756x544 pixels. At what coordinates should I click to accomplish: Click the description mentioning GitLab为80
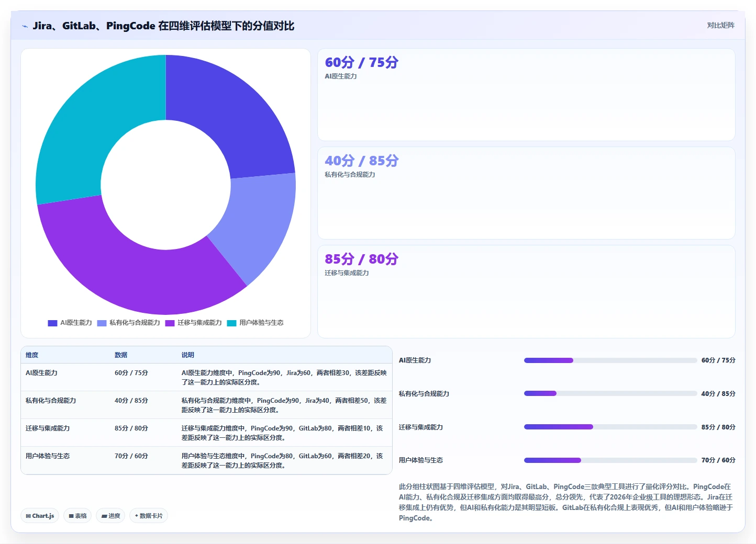[283, 433]
